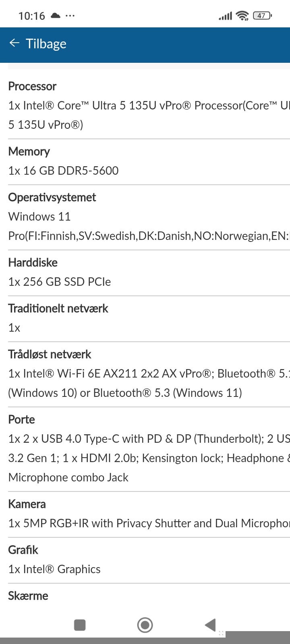
Task: Tap the battery indicator icon
Action: (x=262, y=16)
